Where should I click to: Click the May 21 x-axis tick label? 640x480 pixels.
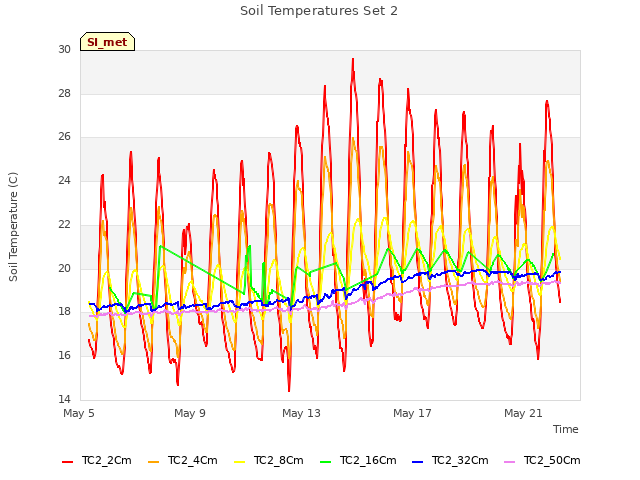(x=523, y=413)
